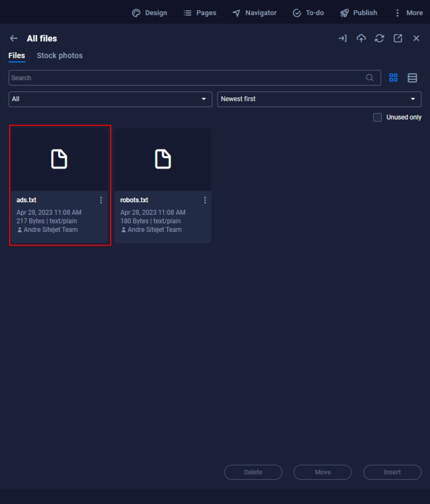Switch to the Stock photos tab
This screenshot has width=430, height=504.
60,56
